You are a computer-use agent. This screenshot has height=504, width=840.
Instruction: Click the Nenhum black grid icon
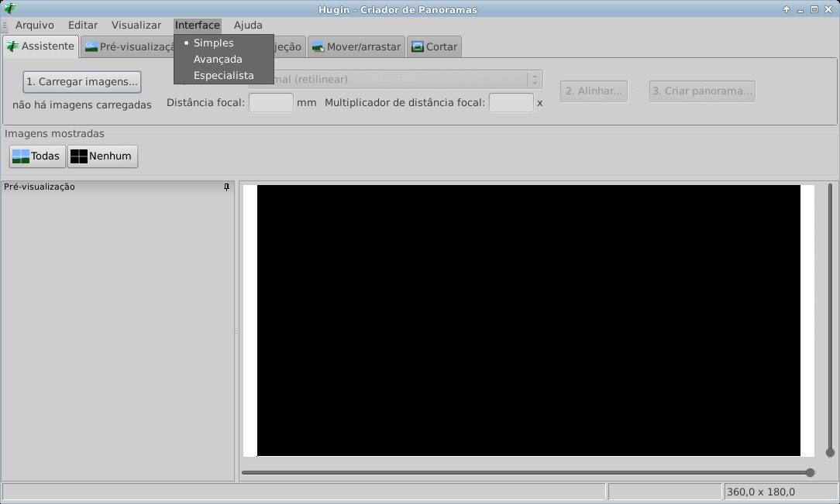(78, 156)
